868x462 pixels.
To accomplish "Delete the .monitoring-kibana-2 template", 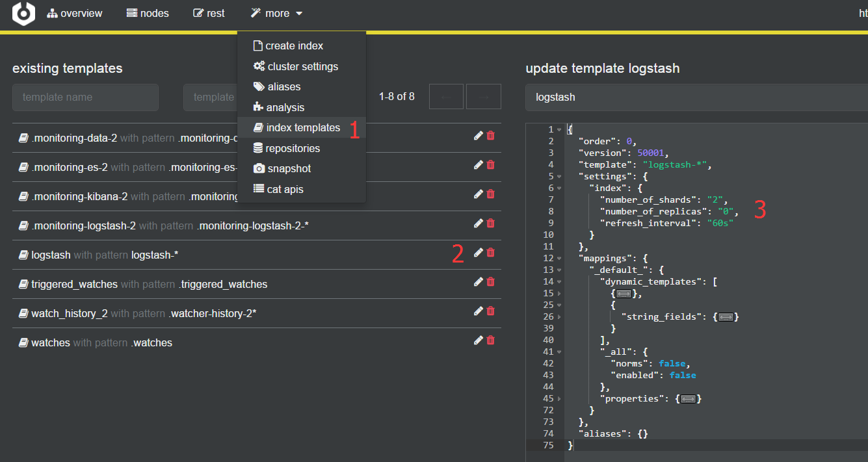I will (x=491, y=194).
